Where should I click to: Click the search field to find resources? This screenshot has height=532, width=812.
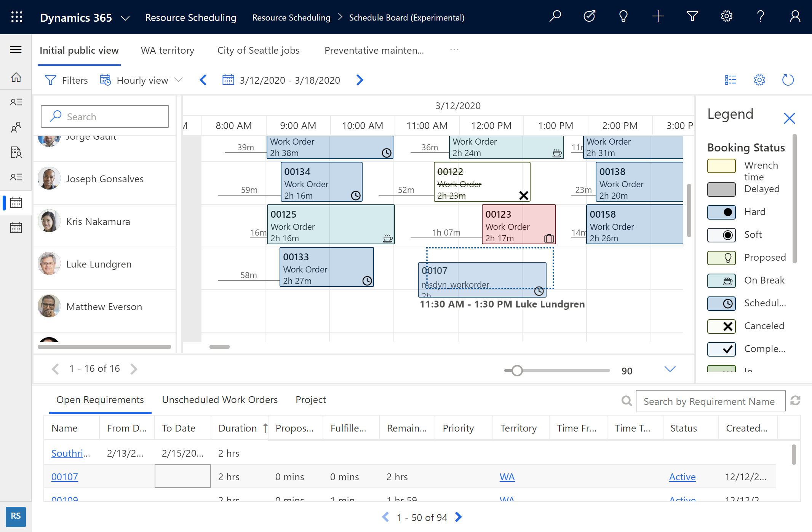(x=104, y=116)
